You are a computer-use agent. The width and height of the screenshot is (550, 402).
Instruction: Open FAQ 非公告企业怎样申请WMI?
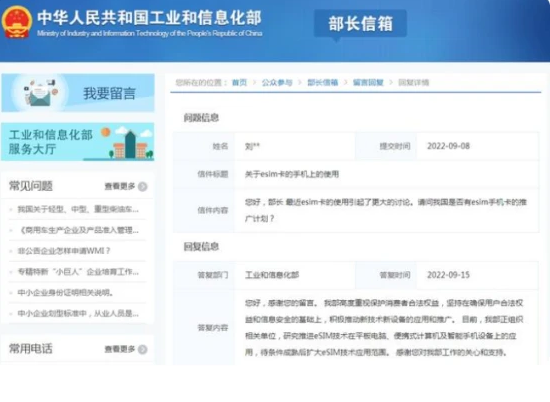pyautogui.click(x=64, y=251)
